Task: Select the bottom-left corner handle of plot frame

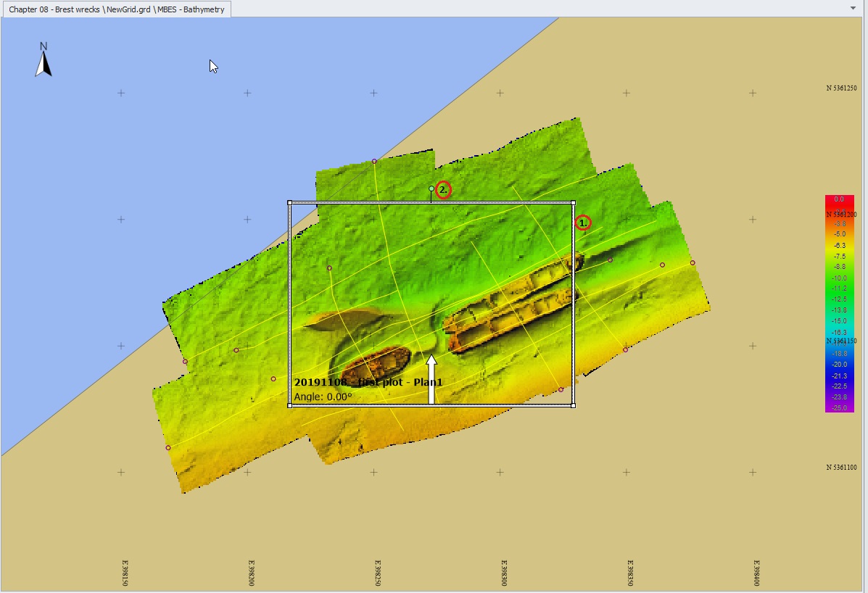Action: [x=290, y=405]
